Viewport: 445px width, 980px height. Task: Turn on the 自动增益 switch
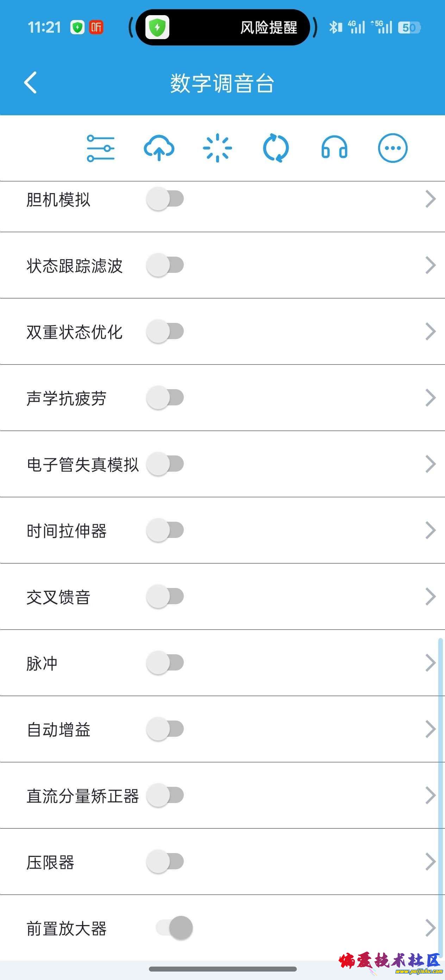(x=165, y=729)
